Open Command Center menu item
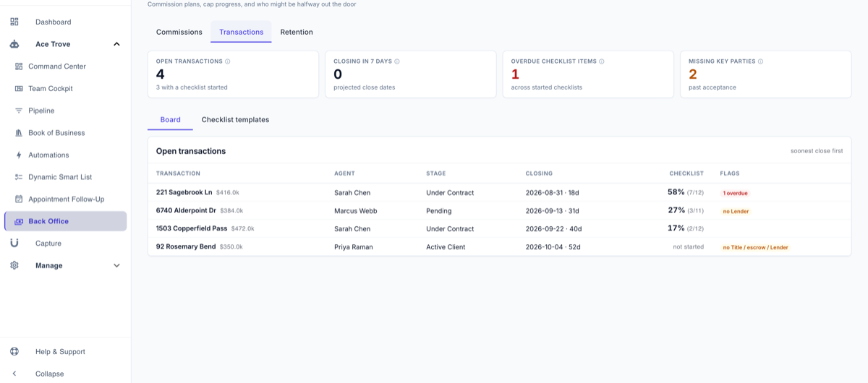 pos(57,66)
